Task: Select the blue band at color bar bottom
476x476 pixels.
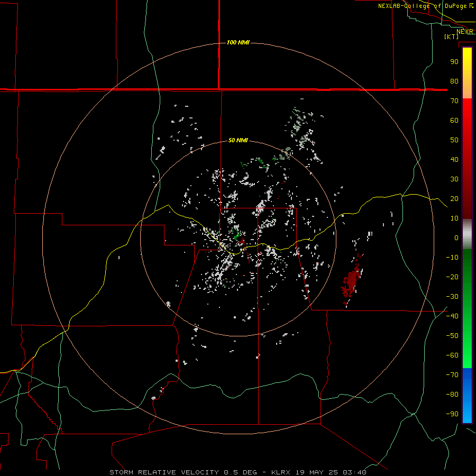Action: click(467, 396)
